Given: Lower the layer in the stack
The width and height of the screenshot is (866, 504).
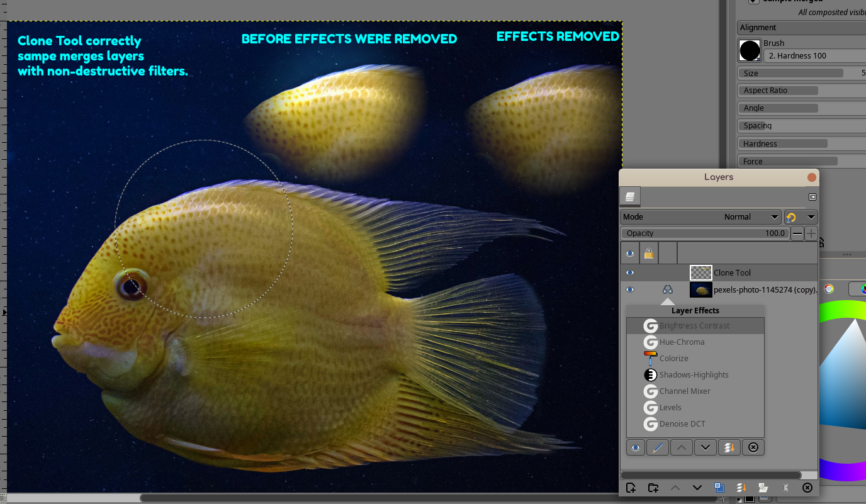Looking at the screenshot, I should pos(697,488).
